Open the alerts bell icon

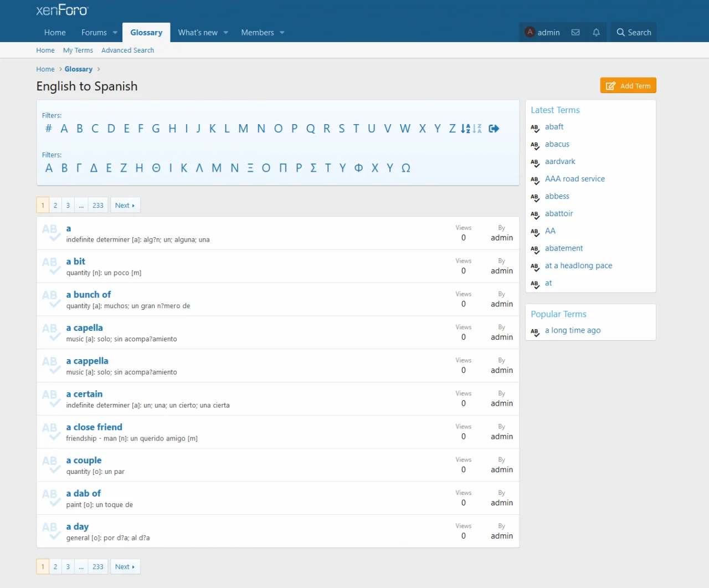[x=596, y=33]
